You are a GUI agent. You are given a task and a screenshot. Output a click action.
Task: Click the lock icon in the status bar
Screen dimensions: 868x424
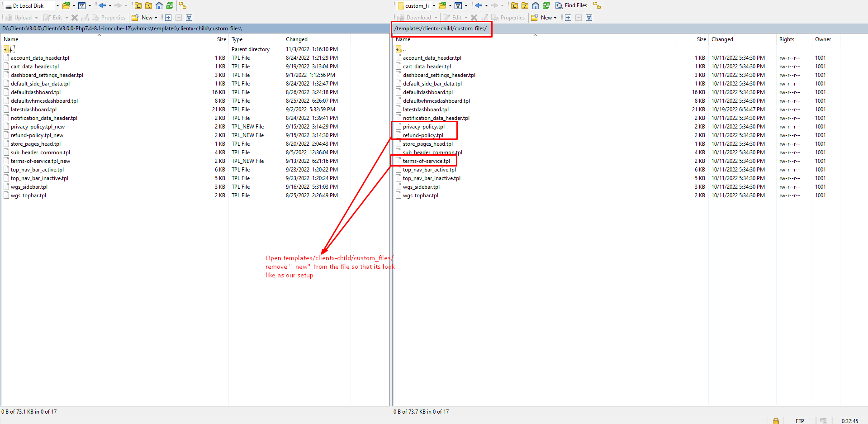[776, 421]
